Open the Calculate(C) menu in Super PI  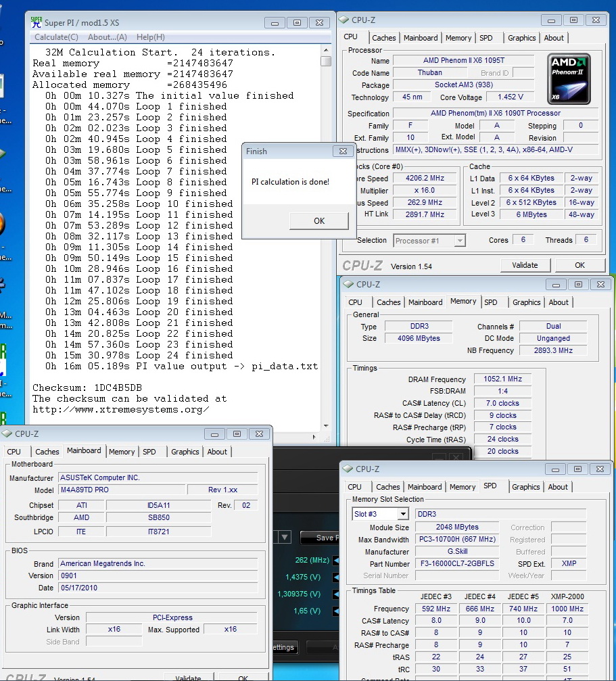(56, 37)
